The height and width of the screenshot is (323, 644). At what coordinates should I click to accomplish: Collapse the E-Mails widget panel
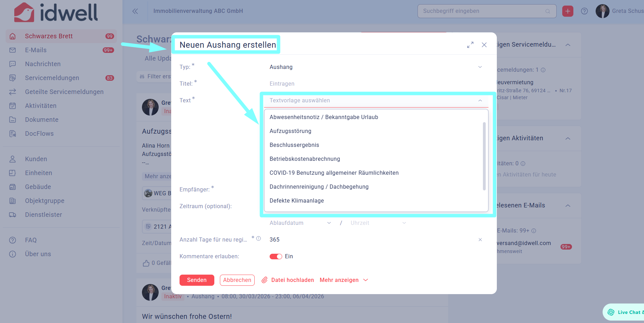click(568, 206)
